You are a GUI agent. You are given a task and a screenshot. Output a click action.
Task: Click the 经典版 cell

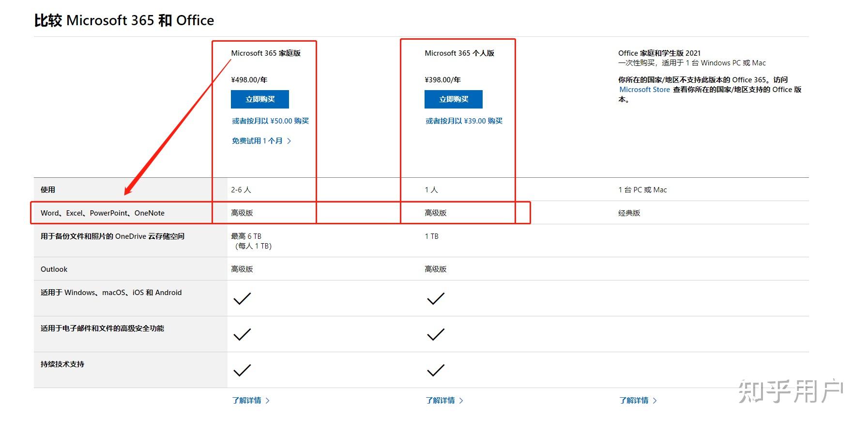tap(629, 213)
